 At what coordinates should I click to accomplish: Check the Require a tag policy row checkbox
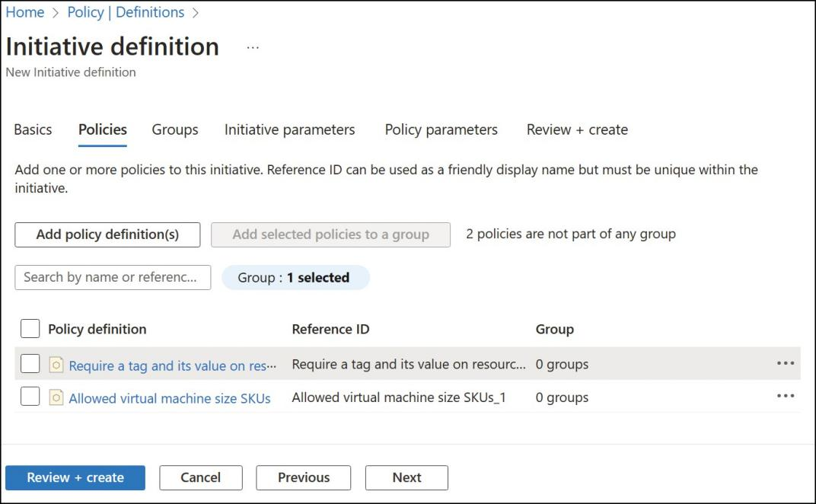(x=30, y=363)
